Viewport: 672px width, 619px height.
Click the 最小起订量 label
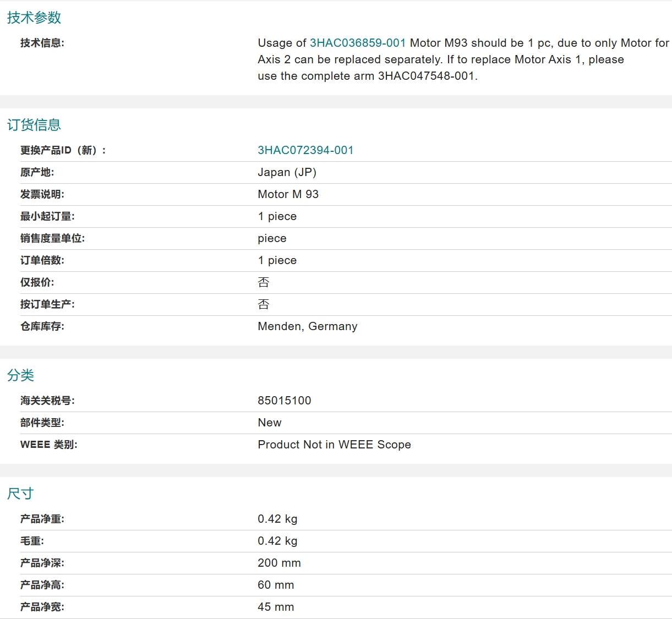click(47, 216)
